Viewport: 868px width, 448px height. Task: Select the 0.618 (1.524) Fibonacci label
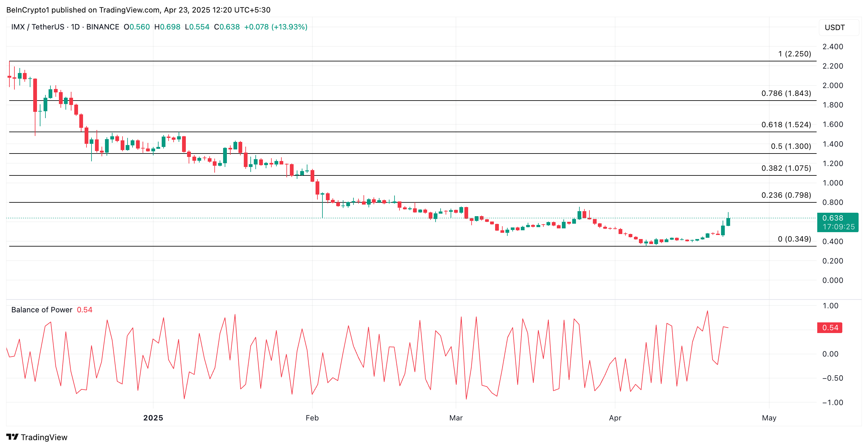(x=786, y=125)
